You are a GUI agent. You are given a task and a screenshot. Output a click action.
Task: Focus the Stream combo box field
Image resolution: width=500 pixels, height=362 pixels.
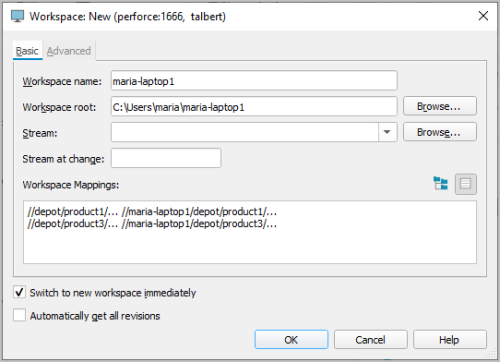pos(245,132)
